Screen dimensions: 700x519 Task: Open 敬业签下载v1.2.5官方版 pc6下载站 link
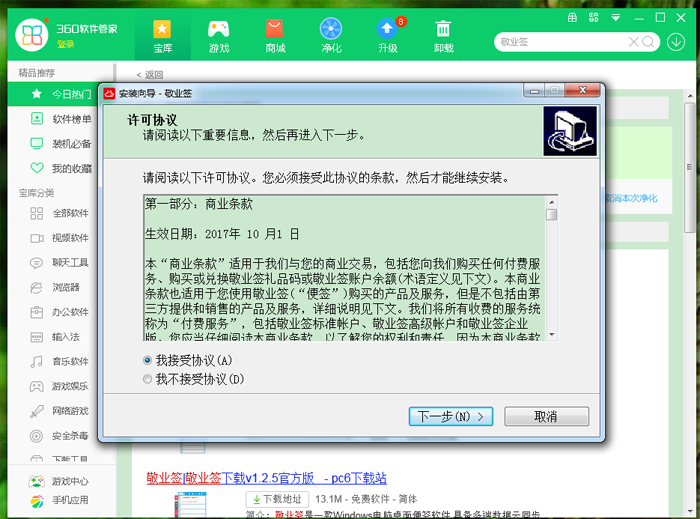pos(267,478)
